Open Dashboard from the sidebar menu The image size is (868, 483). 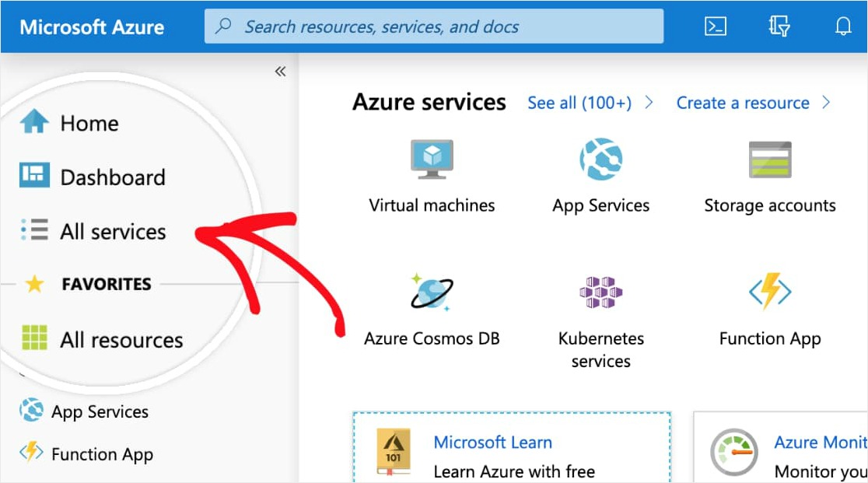[x=113, y=177]
